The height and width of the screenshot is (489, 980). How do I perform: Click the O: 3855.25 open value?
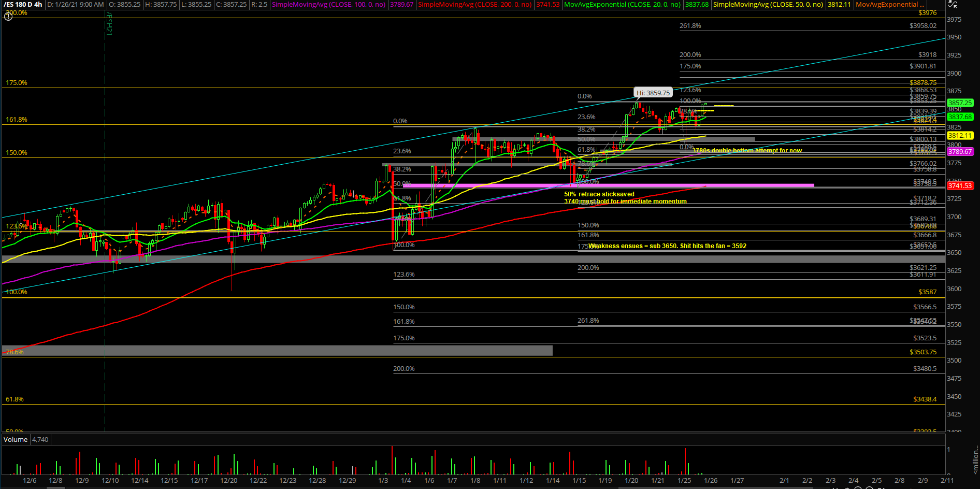[124, 4]
